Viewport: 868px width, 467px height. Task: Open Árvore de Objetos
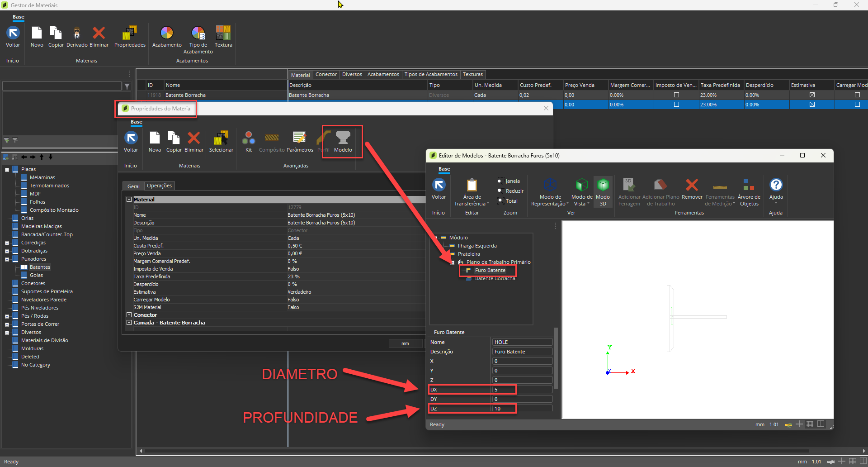749,186
